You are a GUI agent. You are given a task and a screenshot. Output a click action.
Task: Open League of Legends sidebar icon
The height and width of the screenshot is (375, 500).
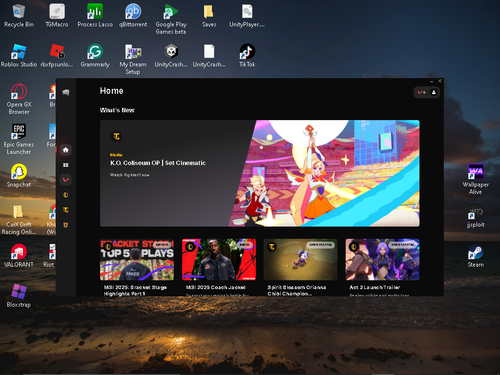click(66, 195)
